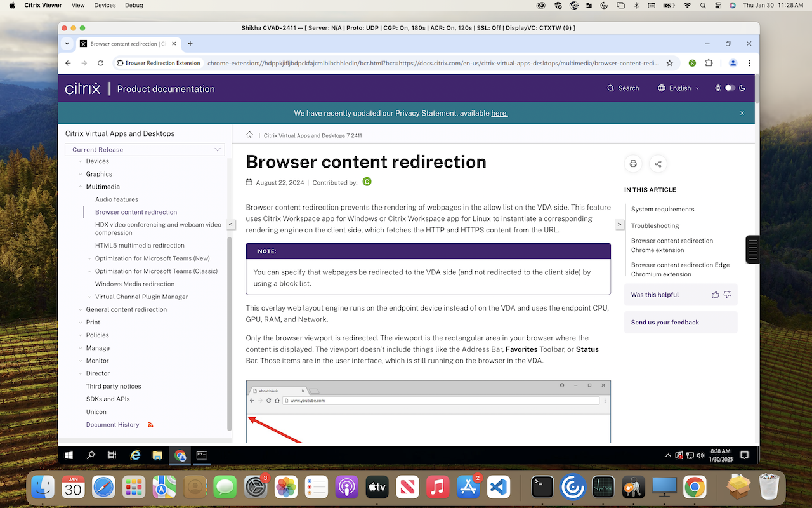Give a thumbs down on Was this helpful
Image resolution: width=812 pixels, height=508 pixels.
click(x=727, y=294)
